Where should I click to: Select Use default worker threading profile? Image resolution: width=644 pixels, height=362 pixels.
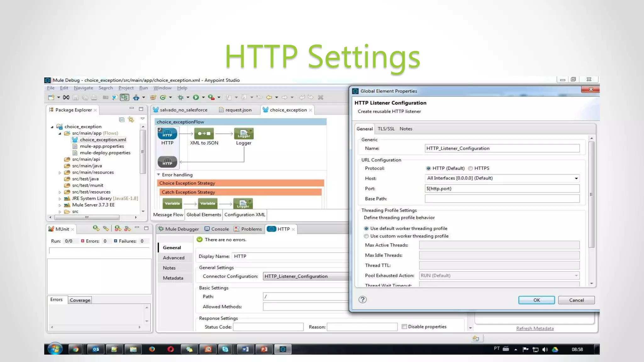tap(366, 228)
